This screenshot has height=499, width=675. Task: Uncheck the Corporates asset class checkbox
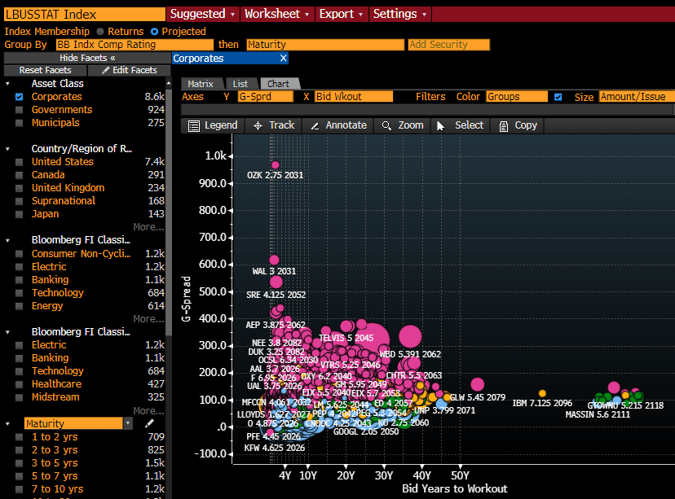tap(19, 97)
